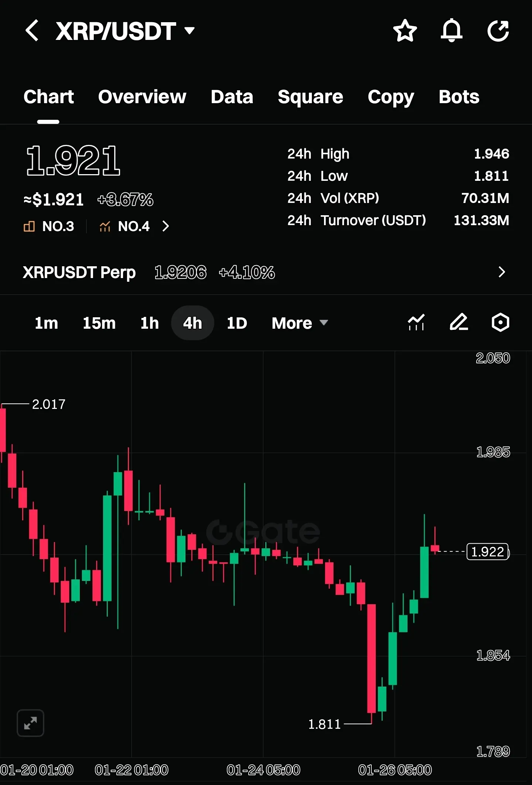Tap the NO.3 ranking label
The height and width of the screenshot is (785, 532).
58,226
